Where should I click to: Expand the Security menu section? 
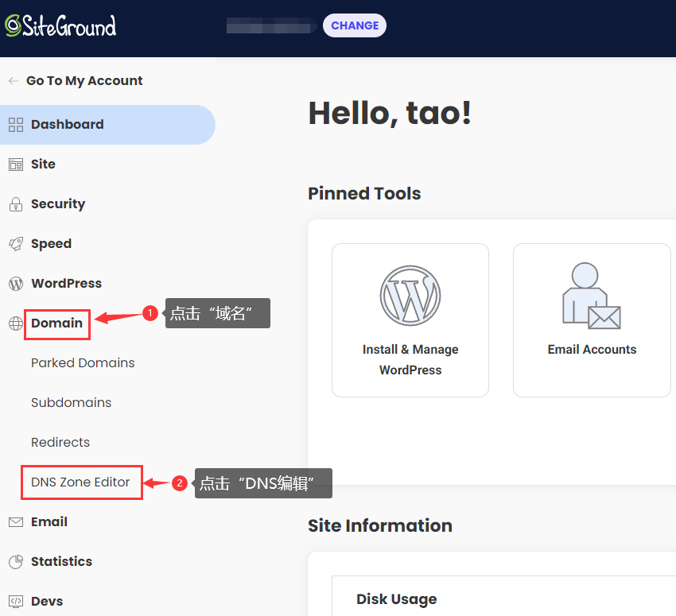coord(58,203)
